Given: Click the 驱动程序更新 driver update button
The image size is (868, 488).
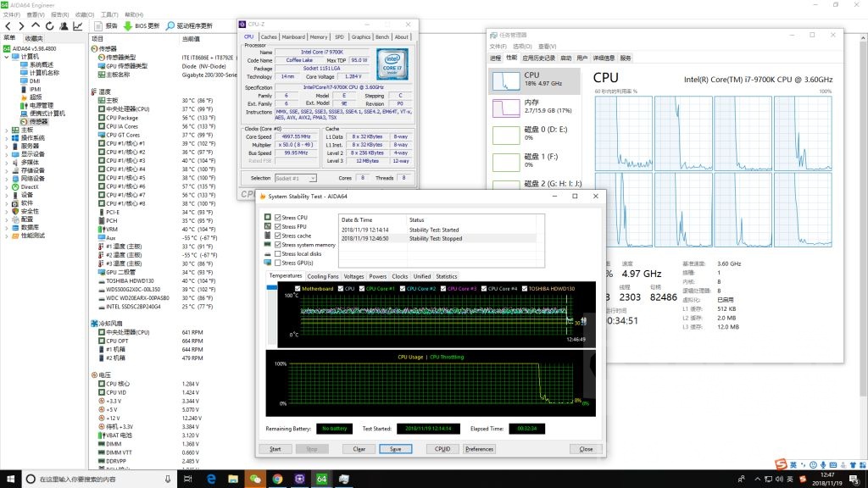Looking at the screenshot, I should (189, 26).
